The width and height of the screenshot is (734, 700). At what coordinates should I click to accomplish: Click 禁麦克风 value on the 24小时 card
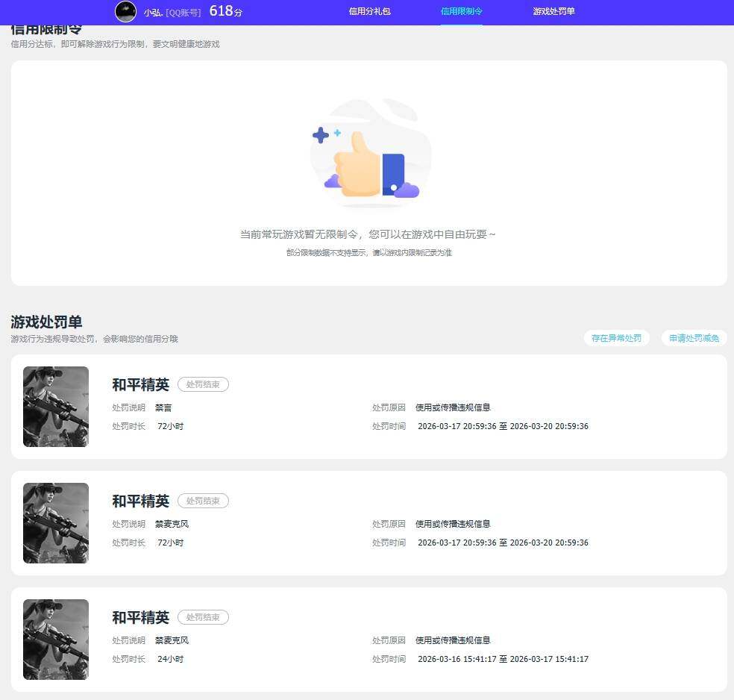click(x=172, y=640)
